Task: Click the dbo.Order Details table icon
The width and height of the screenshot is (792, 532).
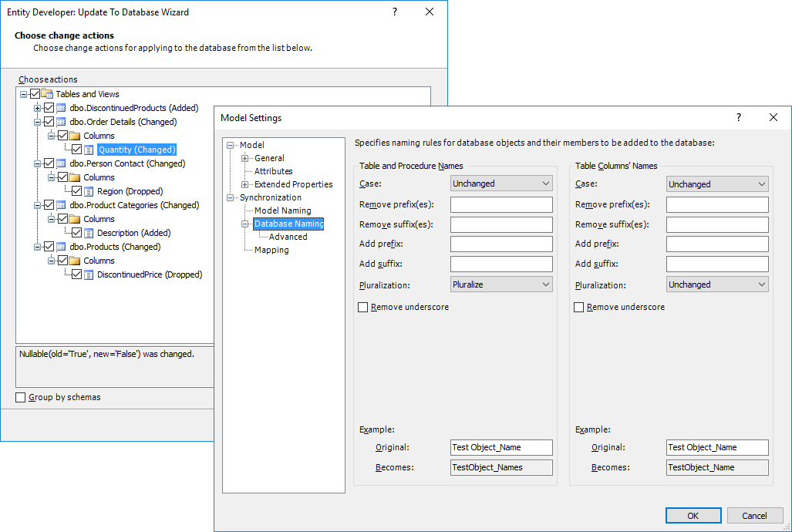Action: (x=61, y=122)
